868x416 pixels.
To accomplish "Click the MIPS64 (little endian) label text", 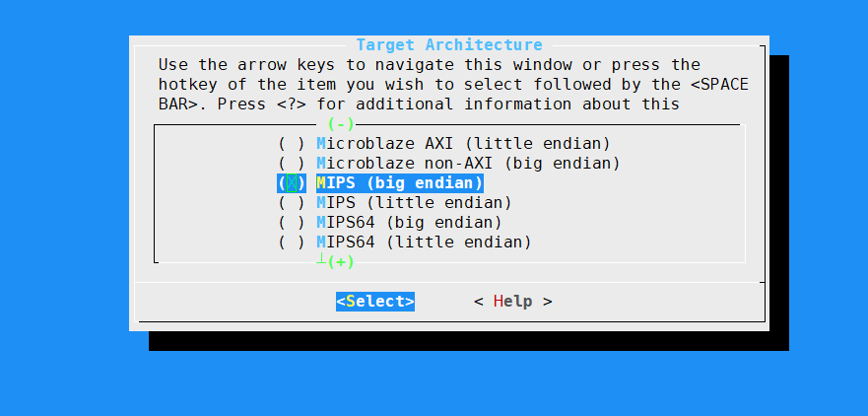I will [424, 243].
